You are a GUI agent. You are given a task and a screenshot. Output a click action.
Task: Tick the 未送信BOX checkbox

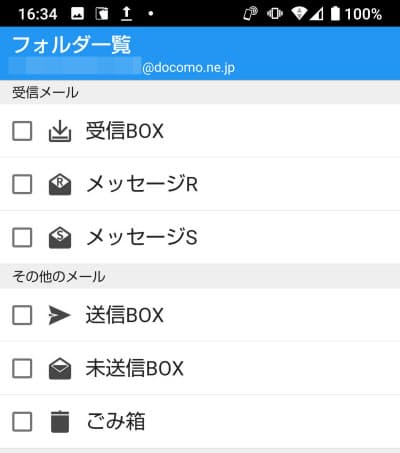tap(22, 368)
